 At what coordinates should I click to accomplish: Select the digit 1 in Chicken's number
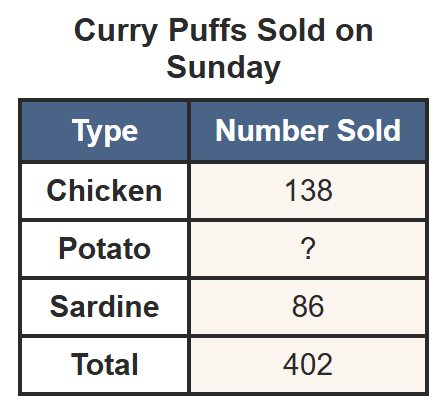292,190
